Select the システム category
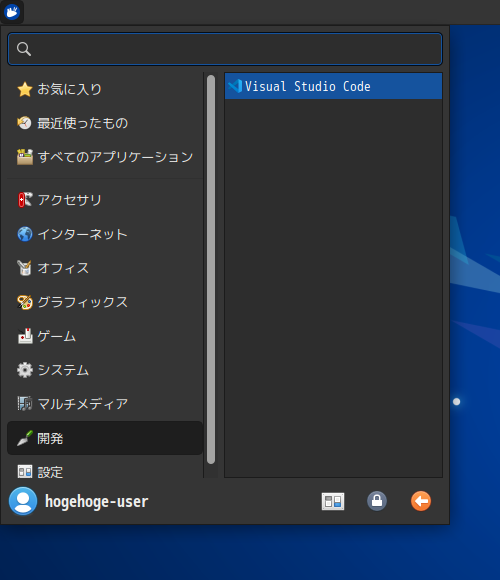500x580 pixels. pos(105,370)
